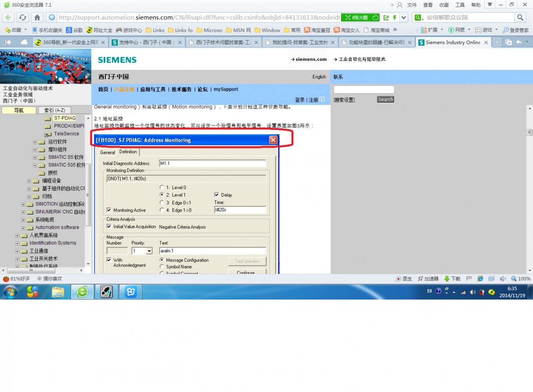Click the search magnifier button
This screenshot has width=533, height=392.
pyautogui.click(x=521, y=17)
